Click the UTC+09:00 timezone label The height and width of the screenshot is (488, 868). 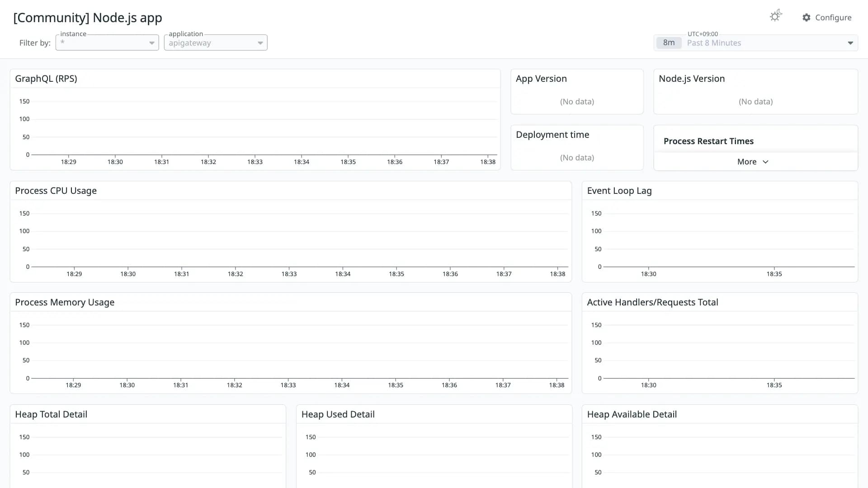point(703,34)
